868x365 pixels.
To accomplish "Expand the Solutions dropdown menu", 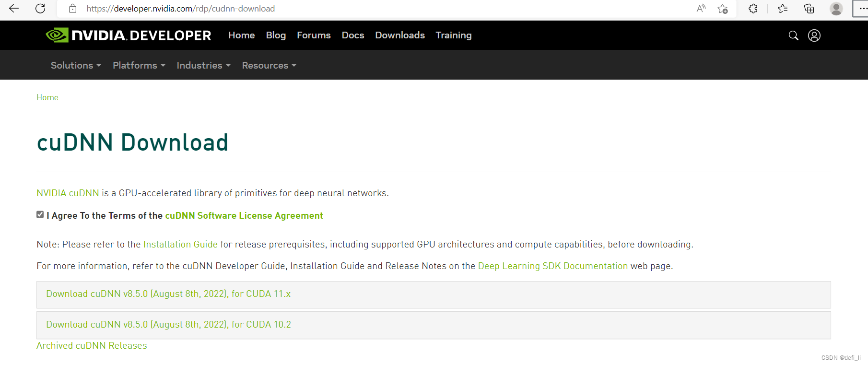I will [76, 65].
